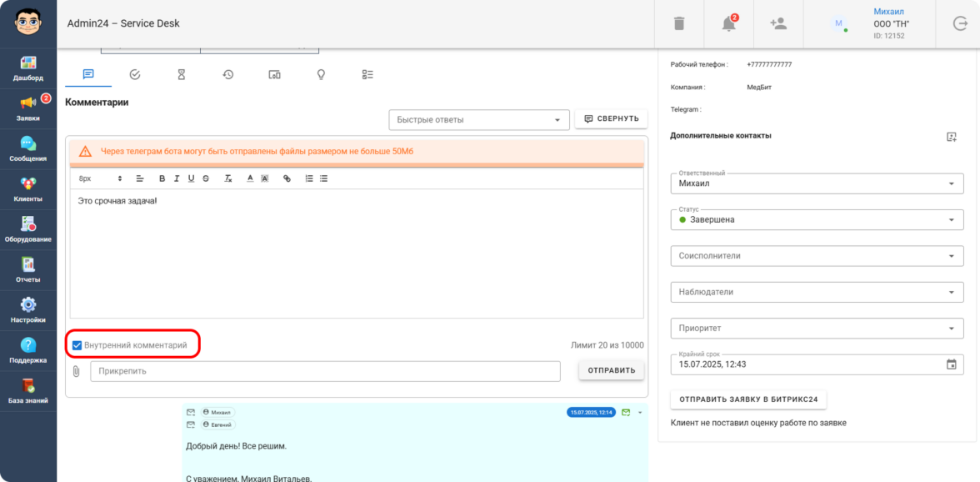Open text color picker in the editor
Screen dimensions: 980x482
pyautogui.click(x=250, y=178)
